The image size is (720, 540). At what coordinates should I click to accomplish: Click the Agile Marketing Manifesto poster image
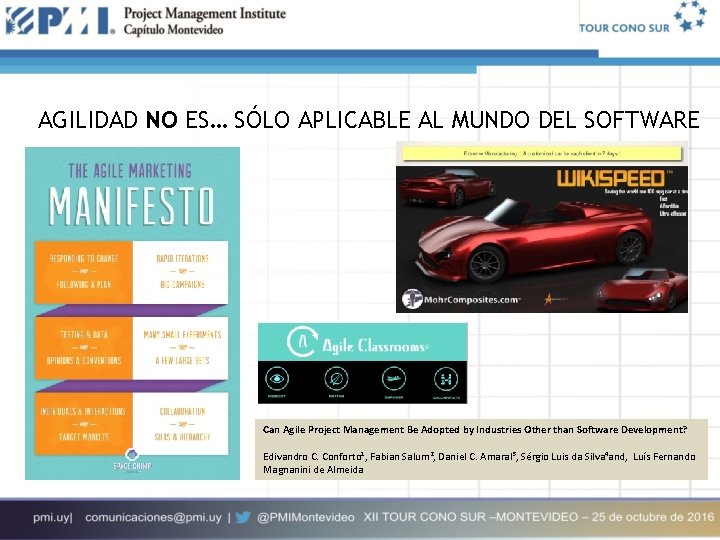pos(132,313)
